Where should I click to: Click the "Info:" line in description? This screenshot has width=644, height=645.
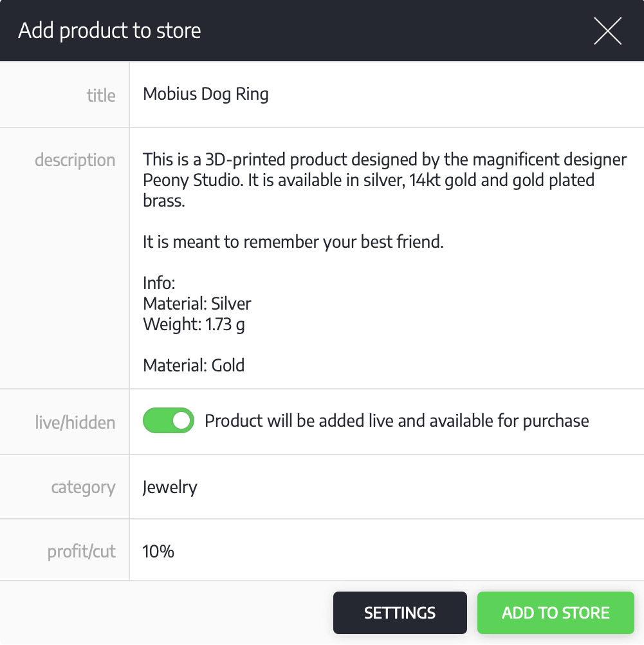pos(159,283)
